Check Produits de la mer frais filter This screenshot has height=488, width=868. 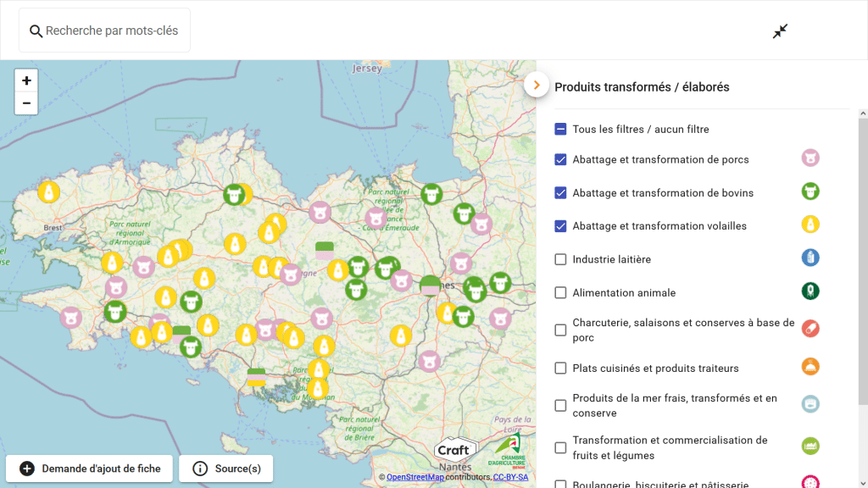pyautogui.click(x=560, y=406)
